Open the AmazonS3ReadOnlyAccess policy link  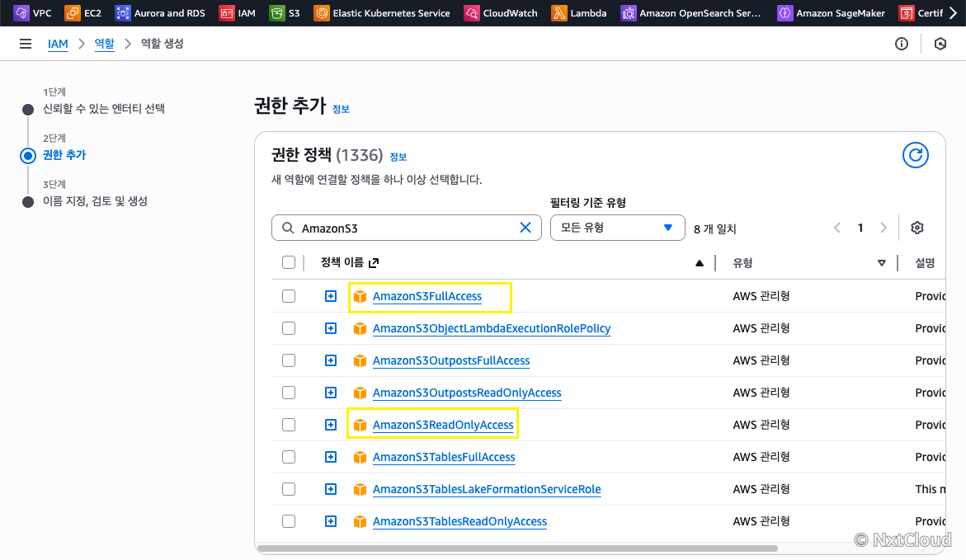tap(443, 425)
